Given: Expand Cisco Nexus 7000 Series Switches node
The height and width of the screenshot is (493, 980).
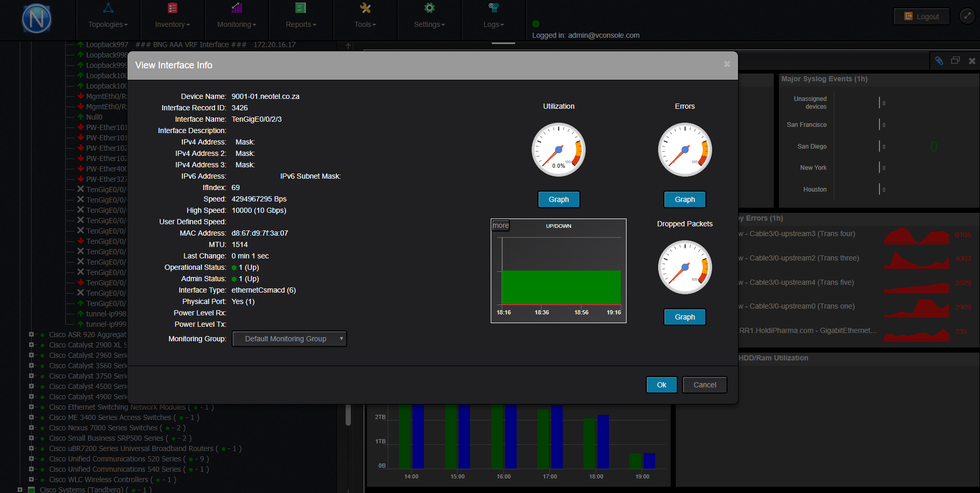Looking at the screenshot, I should click(x=31, y=428).
